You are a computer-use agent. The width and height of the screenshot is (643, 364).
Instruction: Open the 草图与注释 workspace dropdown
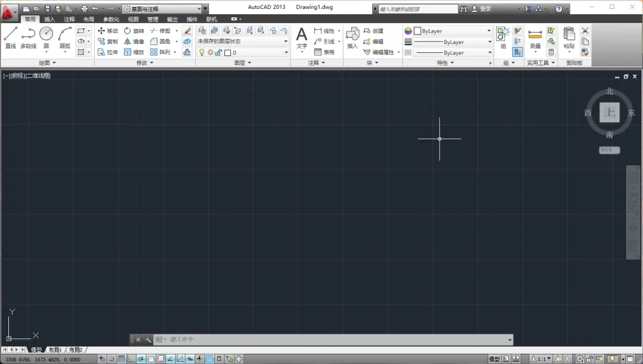click(163, 8)
